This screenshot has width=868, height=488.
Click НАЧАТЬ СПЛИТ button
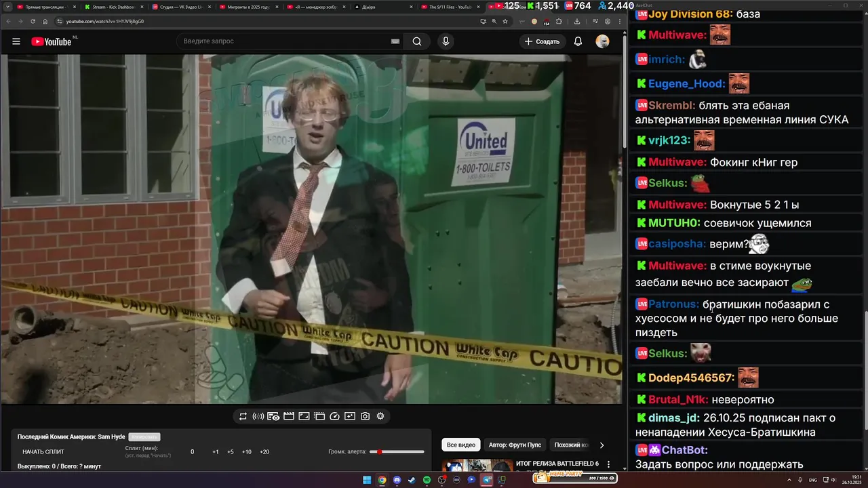coord(43,452)
